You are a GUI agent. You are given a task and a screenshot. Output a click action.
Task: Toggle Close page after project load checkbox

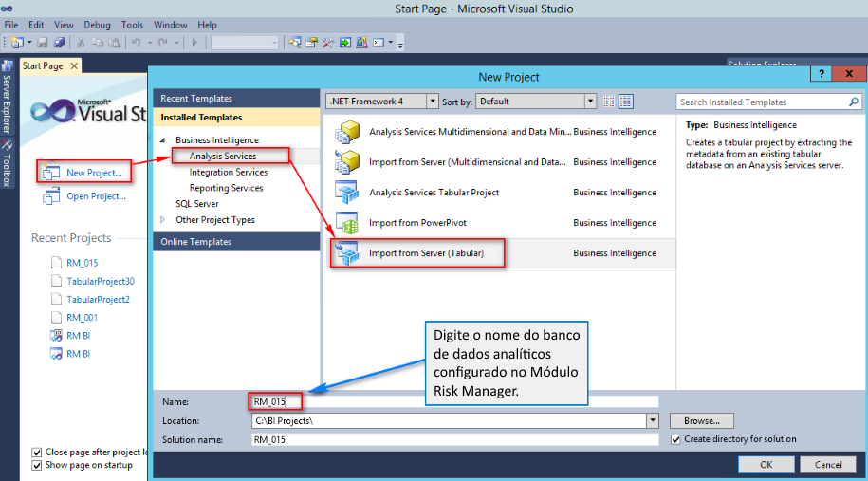click(37, 453)
